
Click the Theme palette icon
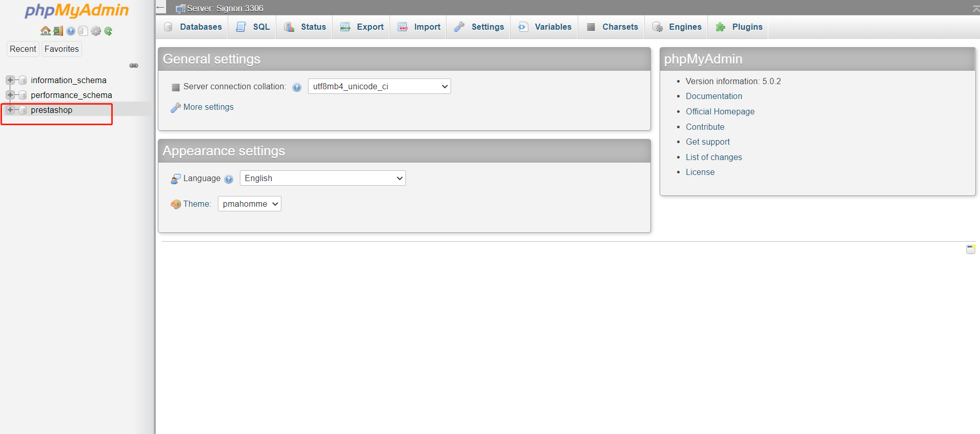point(176,204)
